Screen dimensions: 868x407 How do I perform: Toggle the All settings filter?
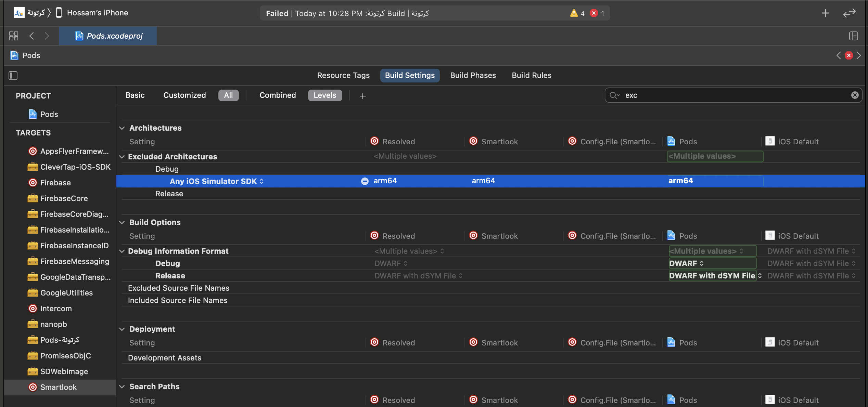(228, 95)
